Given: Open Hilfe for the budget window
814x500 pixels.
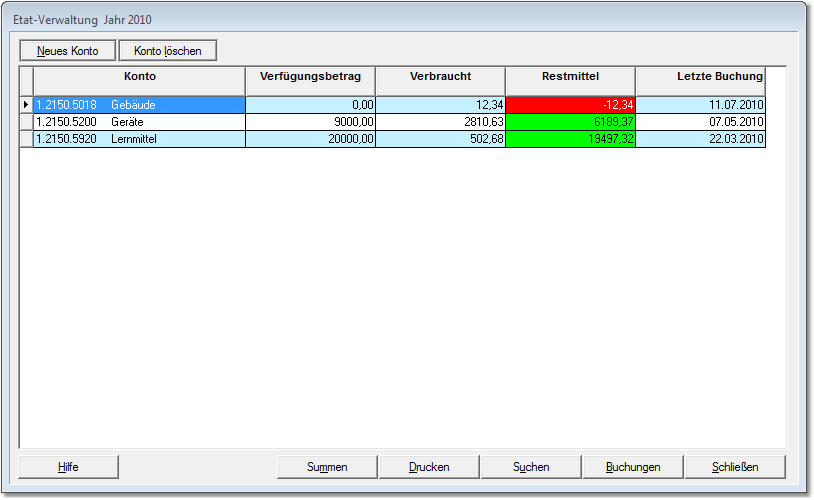Looking at the screenshot, I should point(68,466).
